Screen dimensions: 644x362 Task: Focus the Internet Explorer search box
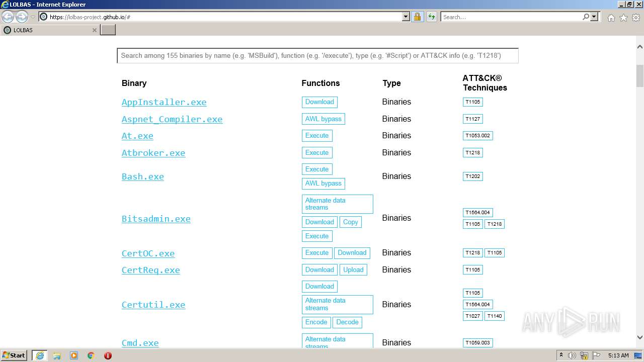pyautogui.click(x=511, y=17)
